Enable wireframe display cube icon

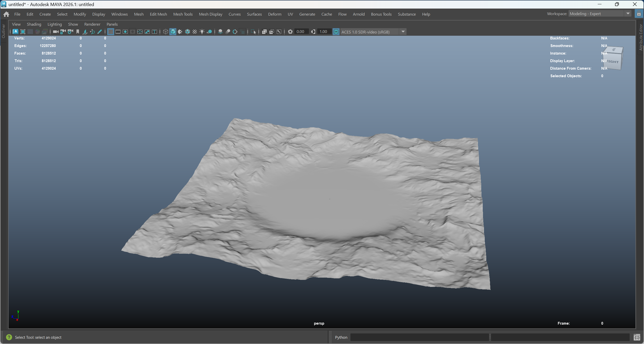[x=166, y=32]
